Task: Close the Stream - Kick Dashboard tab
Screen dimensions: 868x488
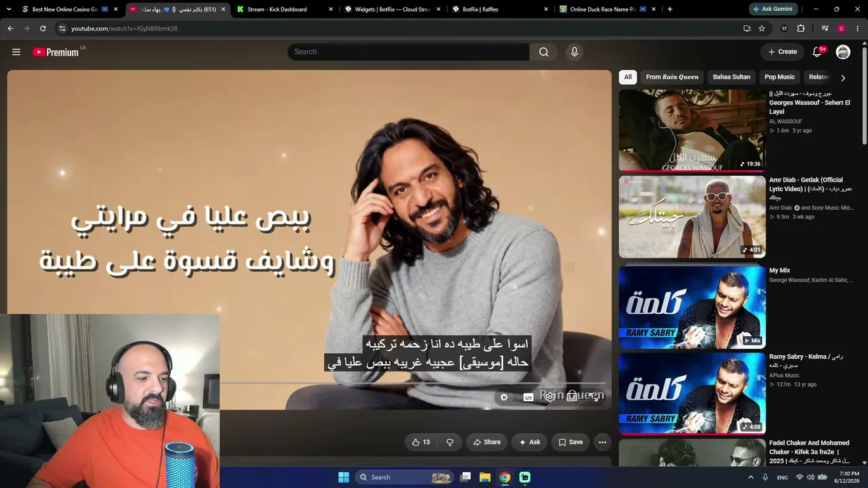Action: [331, 9]
